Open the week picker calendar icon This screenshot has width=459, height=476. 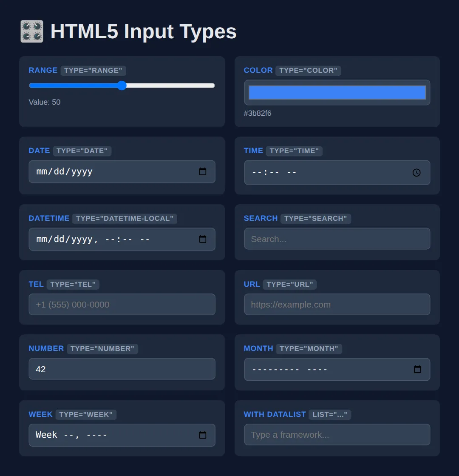click(x=203, y=435)
